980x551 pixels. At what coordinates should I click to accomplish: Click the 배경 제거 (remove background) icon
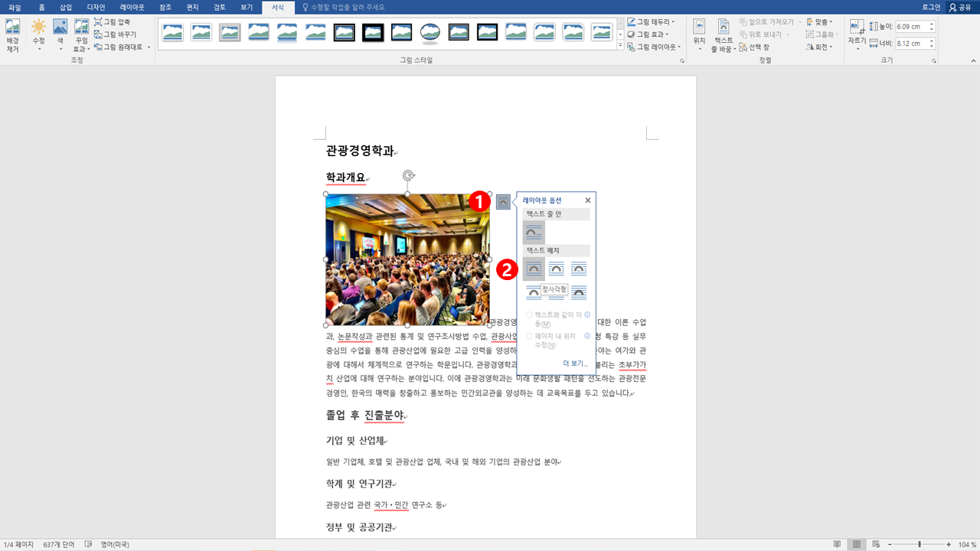click(x=12, y=35)
